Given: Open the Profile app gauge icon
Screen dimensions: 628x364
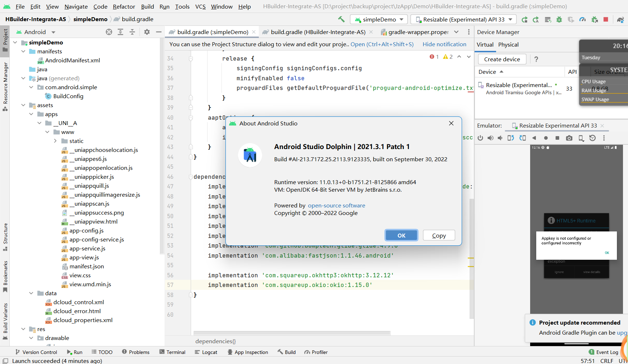Looking at the screenshot, I should pos(582,19).
